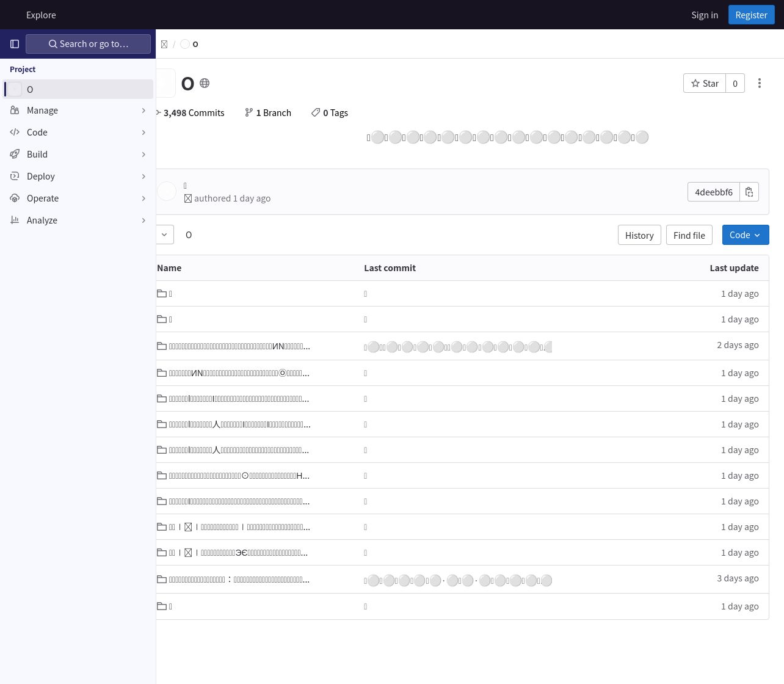The width and height of the screenshot is (784, 684).
Task: Expand the Code section chevron
Action: coord(143,133)
